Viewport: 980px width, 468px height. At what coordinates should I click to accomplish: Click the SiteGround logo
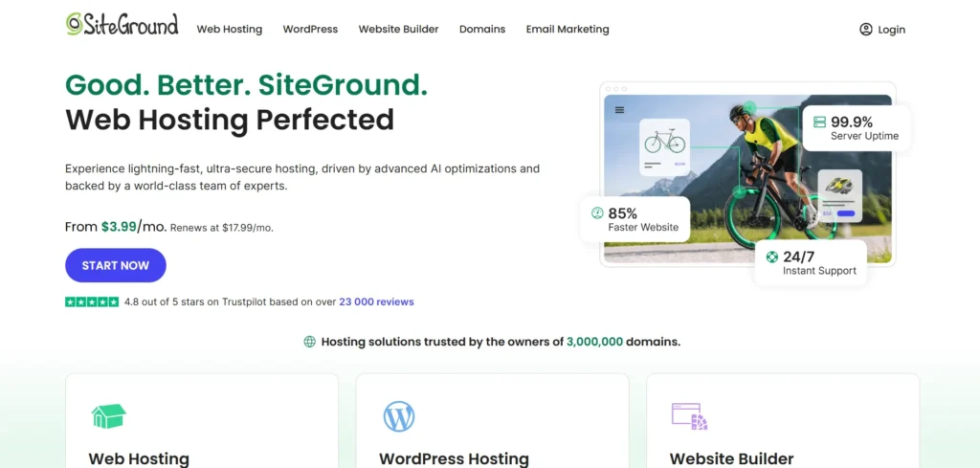pyautogui.click(x=122, y=26)
